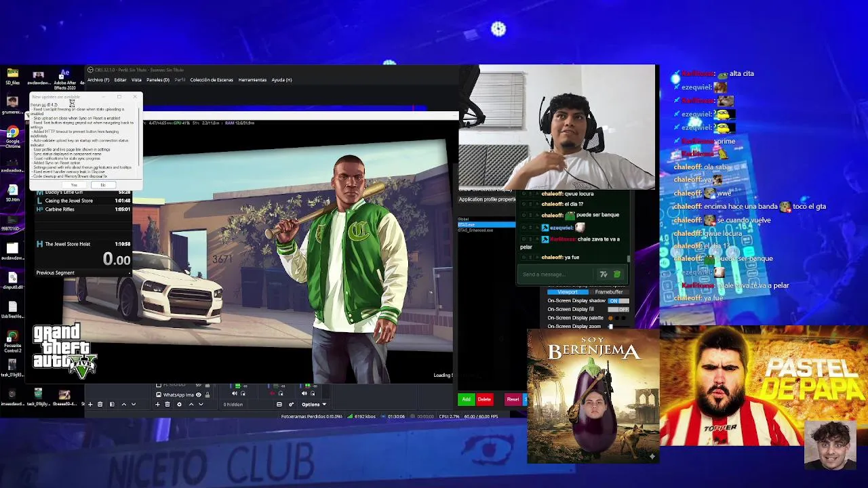The image size is (868, 488).
Task: Open the SD_files desktop folder
Action: [x=12, y=77]
